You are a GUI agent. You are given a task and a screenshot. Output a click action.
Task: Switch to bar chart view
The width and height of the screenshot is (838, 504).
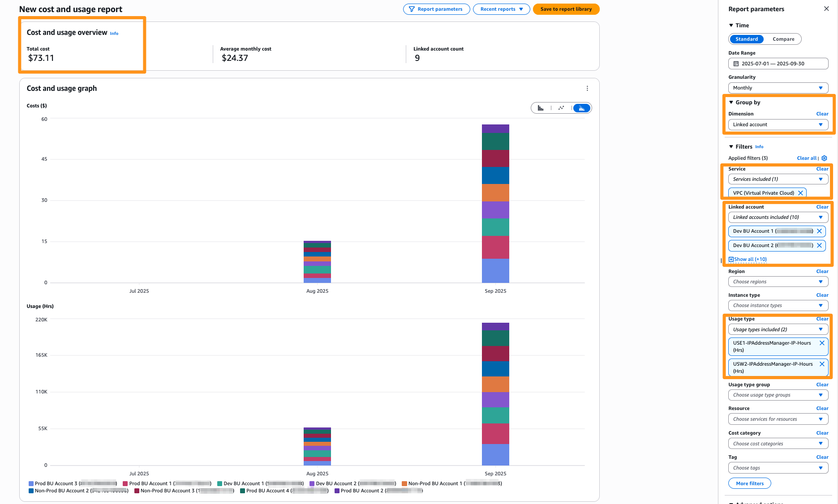540,108
